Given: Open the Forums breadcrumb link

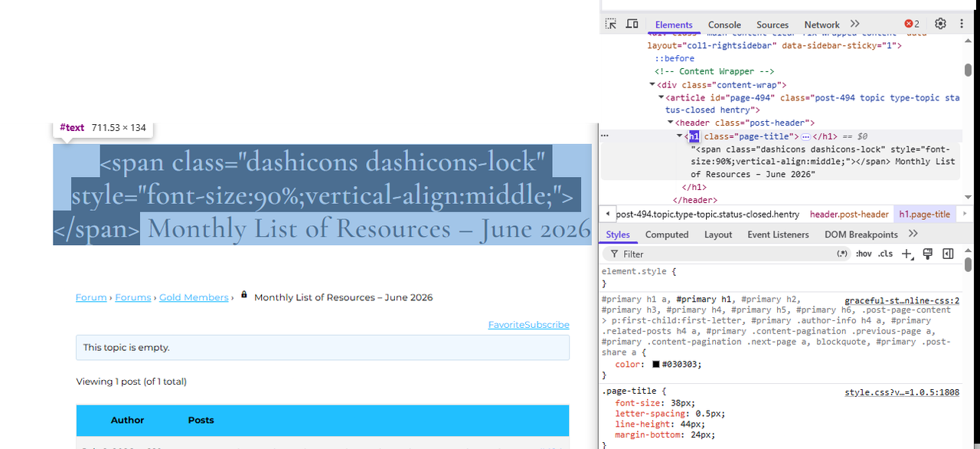Looking at the screenshot, I should 133,297.
